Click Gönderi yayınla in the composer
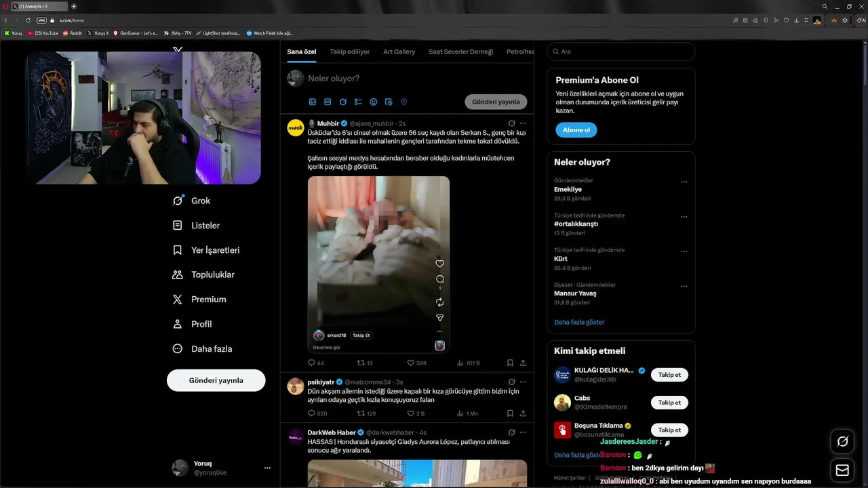 [x=496, y=102]
